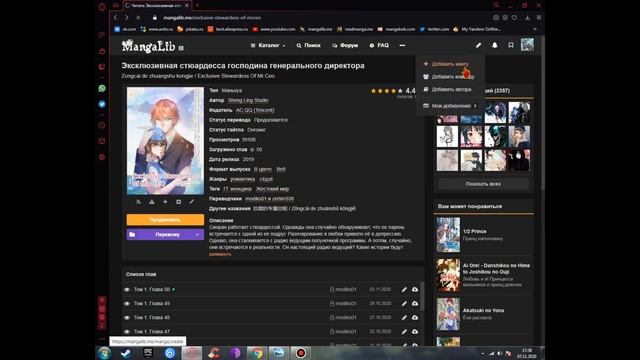
Task: Click browser heart favorites icon
Action: (x=514, y=18)
